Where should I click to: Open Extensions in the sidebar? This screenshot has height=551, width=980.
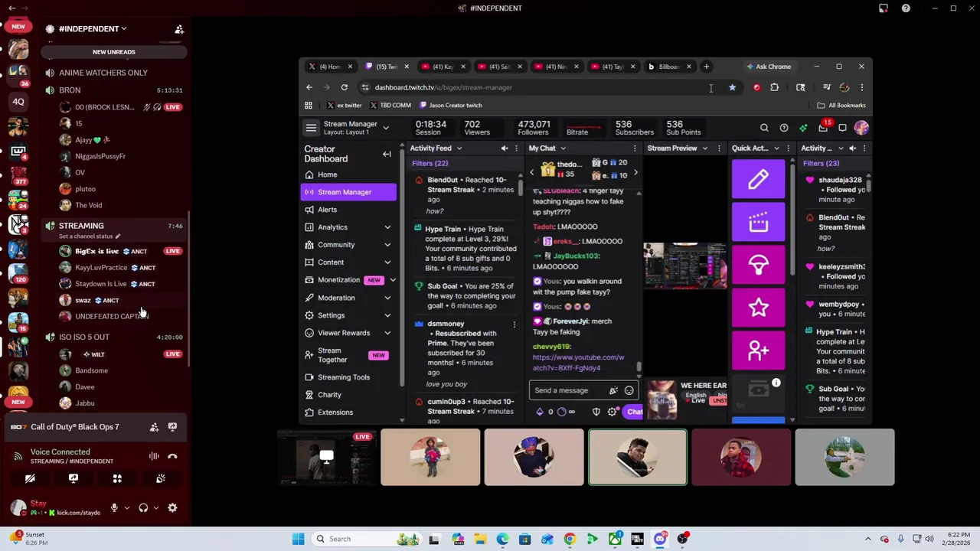[x=349, y=412]
